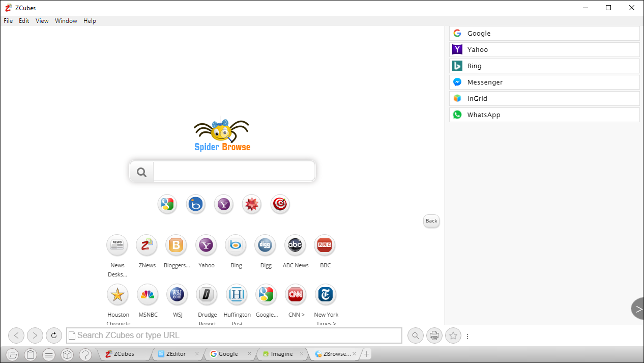The width and height of the screenshot is (644, 363).
Task: Close the ZBrowse tab
Action: coord(354,354)
